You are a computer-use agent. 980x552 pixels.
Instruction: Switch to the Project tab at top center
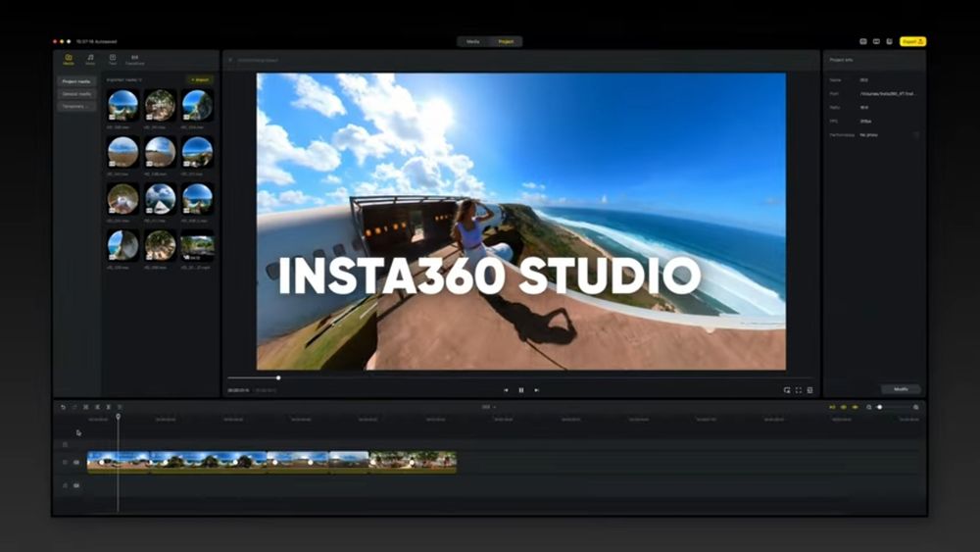[506, 42]
